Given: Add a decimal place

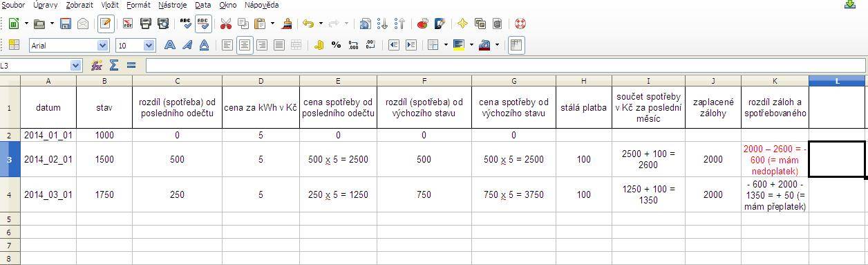Looking at the screenshot, I should click(x=353, y=45).
